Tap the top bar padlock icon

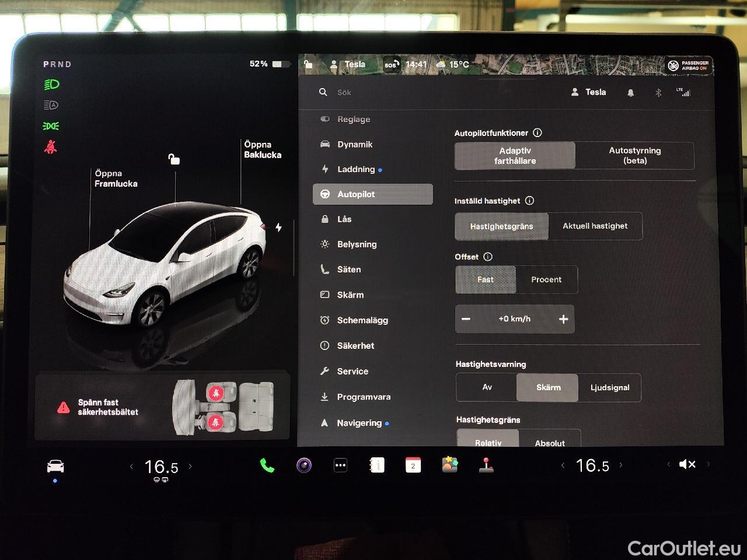[x=308, y=64]
